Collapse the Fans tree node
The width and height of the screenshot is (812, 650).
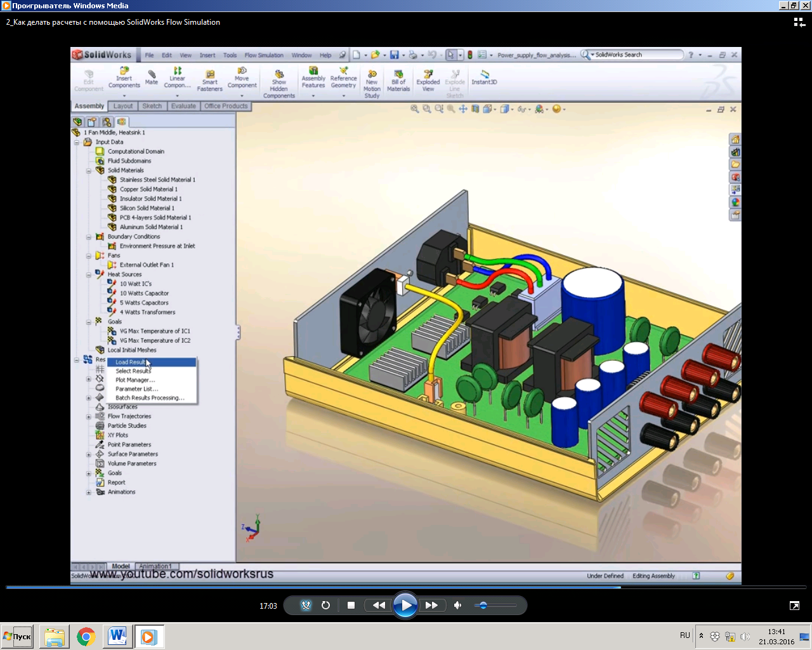coord(89,256)
